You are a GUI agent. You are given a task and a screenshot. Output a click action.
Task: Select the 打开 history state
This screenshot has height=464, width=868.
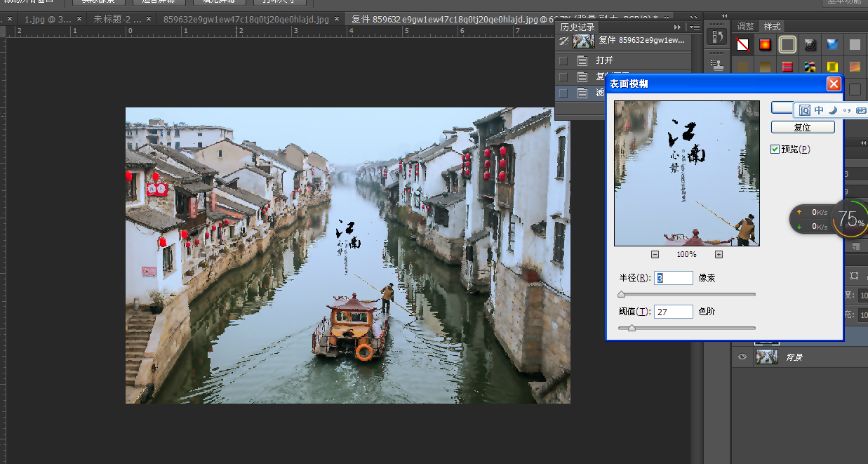(625, 60)
